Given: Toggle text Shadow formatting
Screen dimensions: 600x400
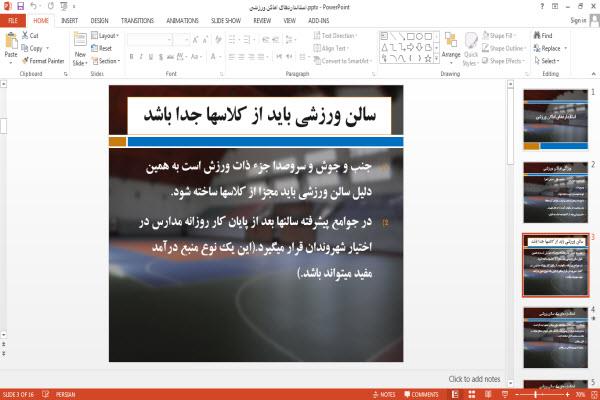Looking at the screenshot, I should 161,57.
